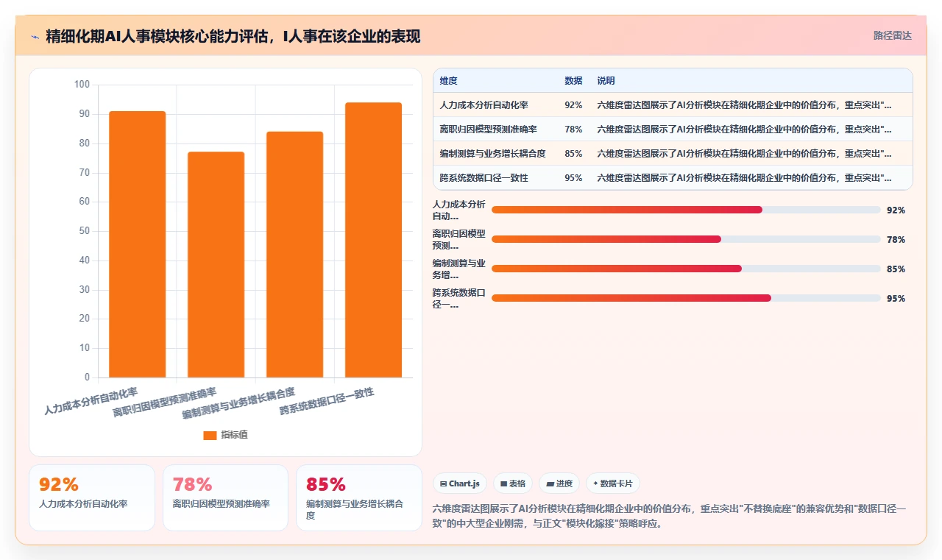Screen dimensions: 942x560
Task: Click the x-axis label 人力成本分析自动化率
Action: [91, 400]
